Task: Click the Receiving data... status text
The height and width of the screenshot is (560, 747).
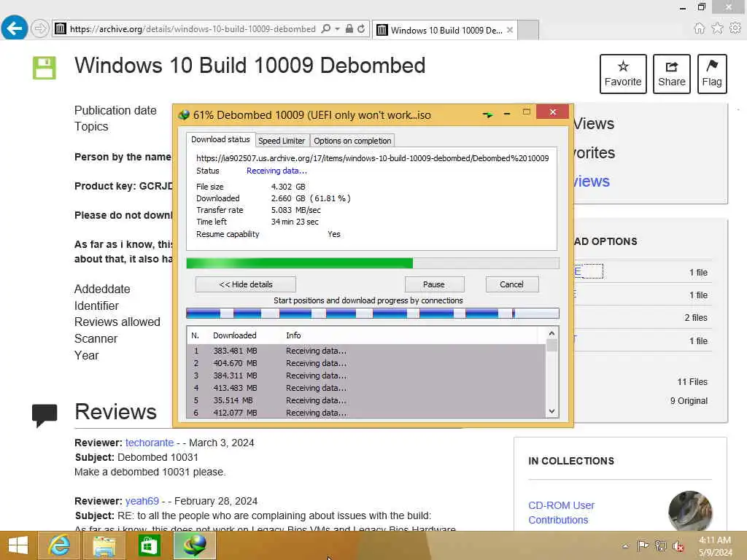Action: coord(276,171)
